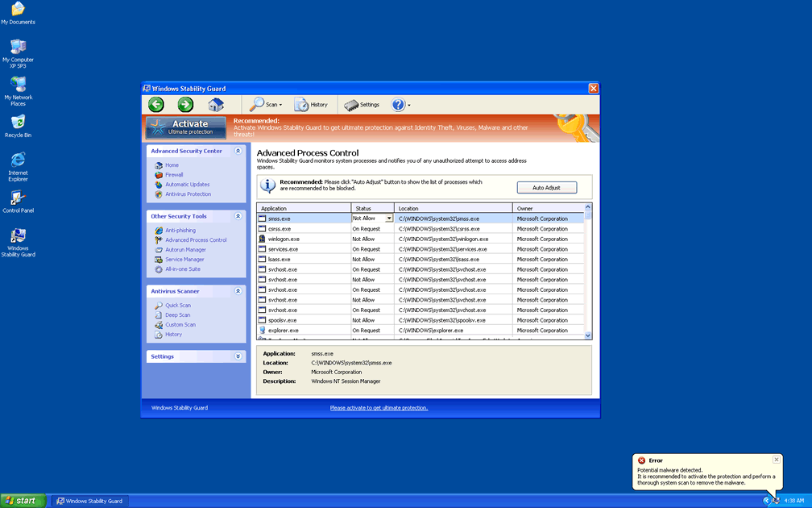
Task: Click the home icon in toolbar
Action: pyautogui.click(x=215, y=104)
